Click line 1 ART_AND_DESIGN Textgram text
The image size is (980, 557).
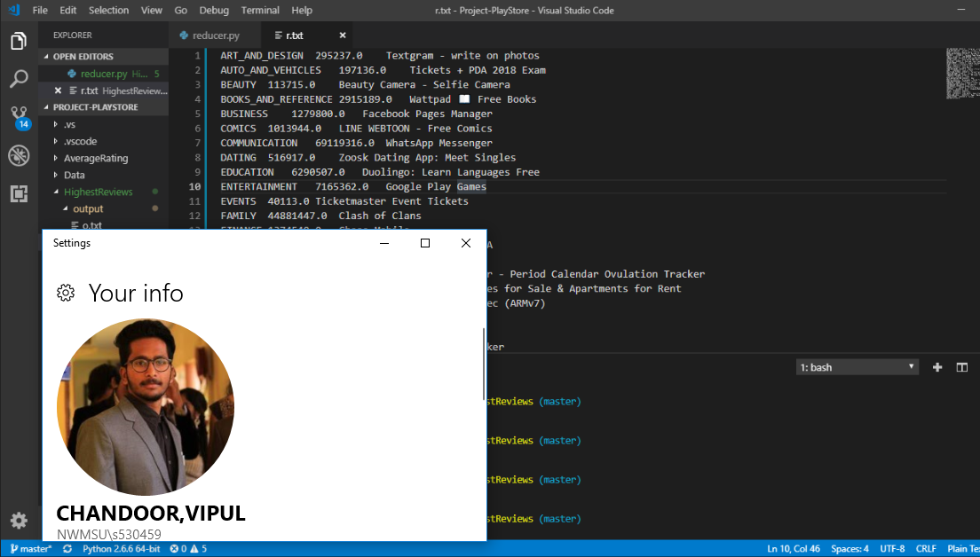point(380,56)
